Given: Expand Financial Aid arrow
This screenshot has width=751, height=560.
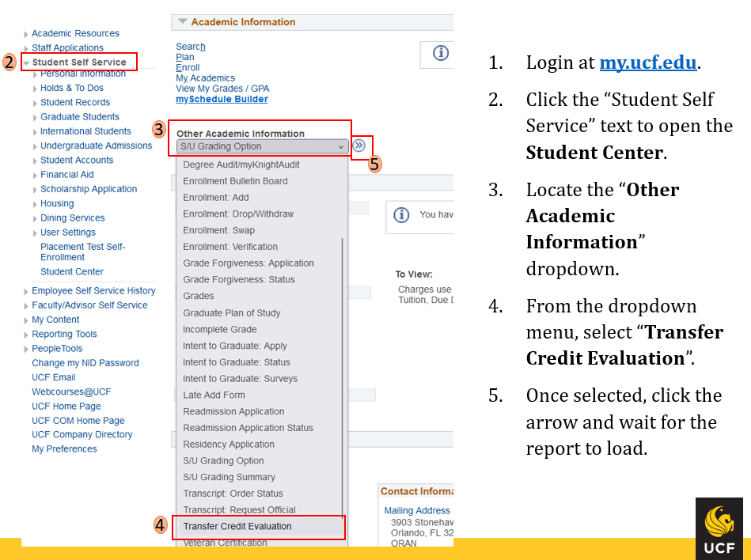Looking at the screenshot, I should click(x=35, y=175).
